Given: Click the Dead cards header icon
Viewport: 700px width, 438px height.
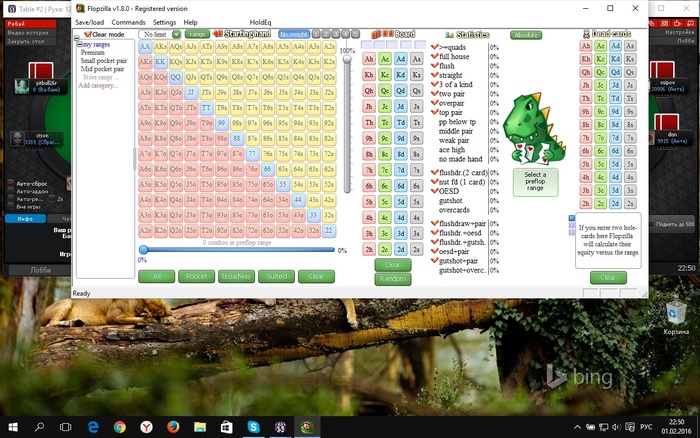Looking at the screenshot, I should click(586, 34).
